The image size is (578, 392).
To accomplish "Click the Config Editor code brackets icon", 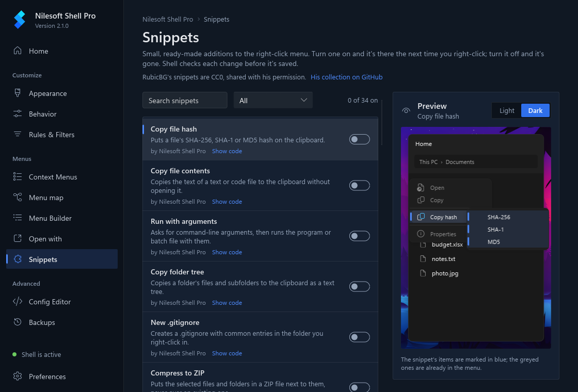I will click(x=18, y=301).
